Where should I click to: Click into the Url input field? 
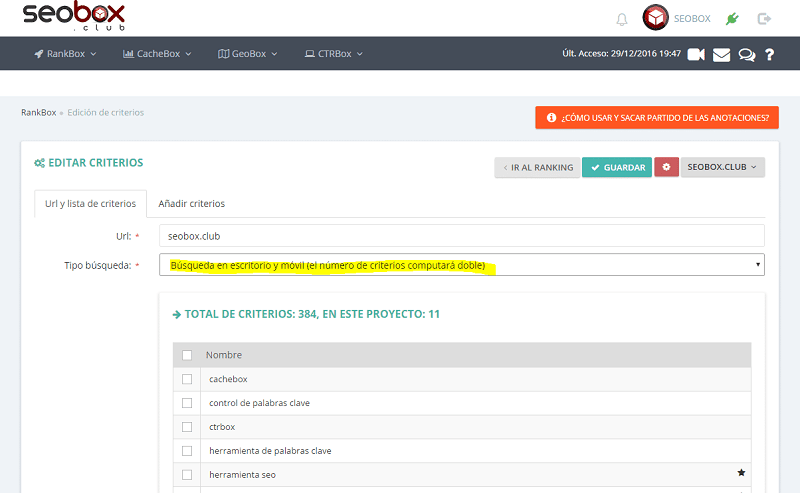coord(462,236)
